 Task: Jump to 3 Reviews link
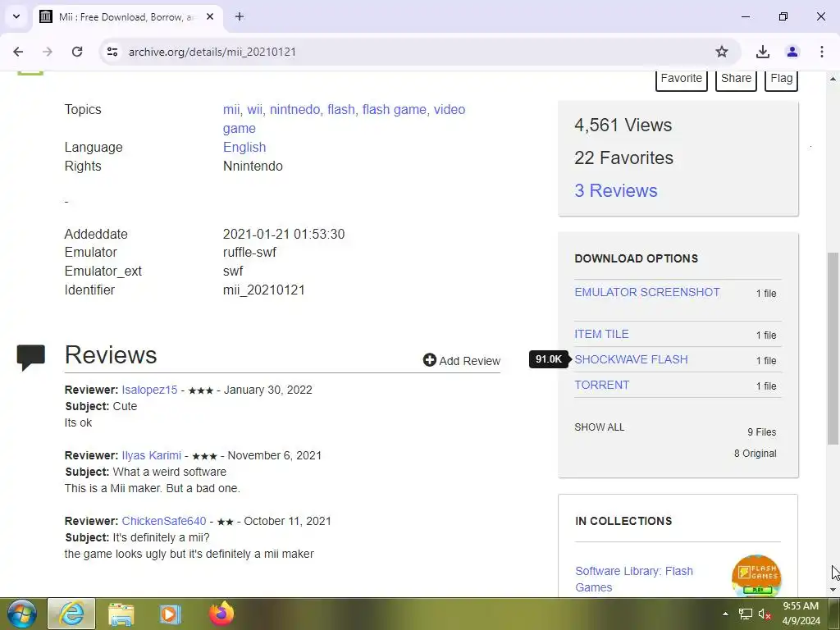click(x=615, y=190)
